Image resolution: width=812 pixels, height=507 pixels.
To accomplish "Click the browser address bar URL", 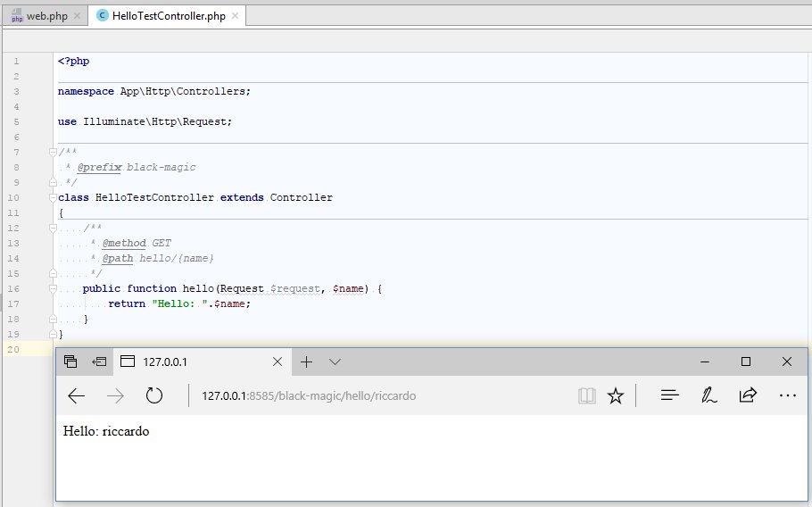I will click(309, 396).
